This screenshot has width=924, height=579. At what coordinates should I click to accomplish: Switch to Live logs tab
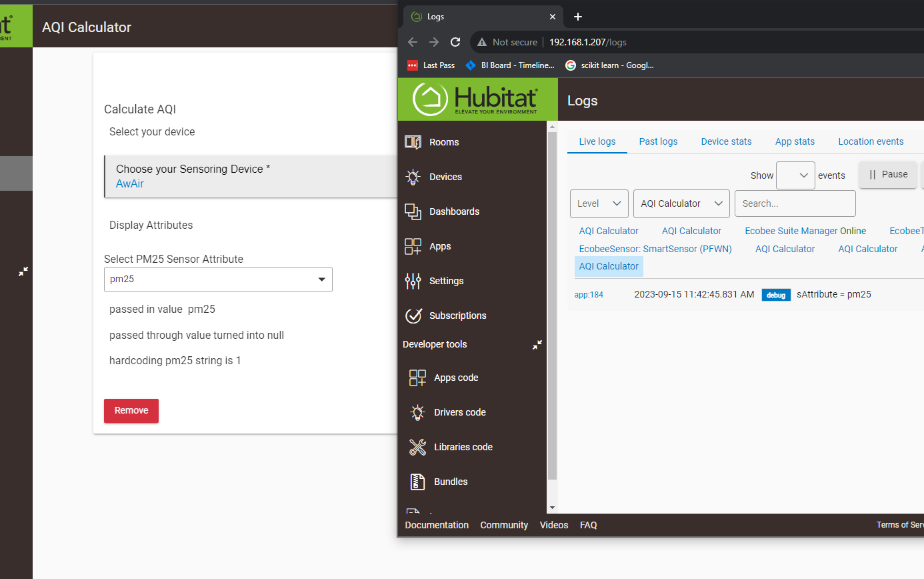tap(597, 141)
